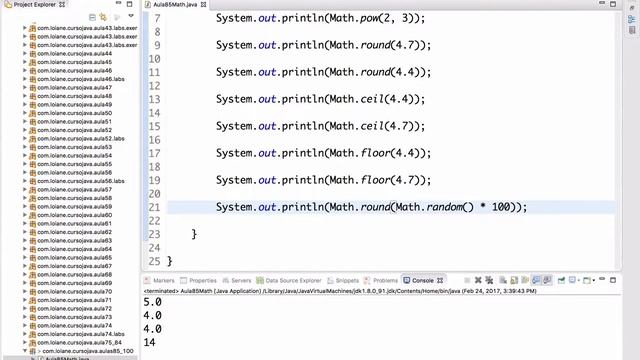
Task: Expand package com.loiane.cursojava.aula63
Action: [x=24, y=240]
